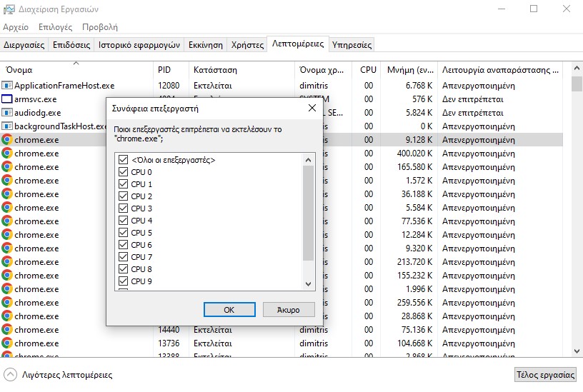Uncheck the CPU 0 checkbox

(x=123, y=172)
